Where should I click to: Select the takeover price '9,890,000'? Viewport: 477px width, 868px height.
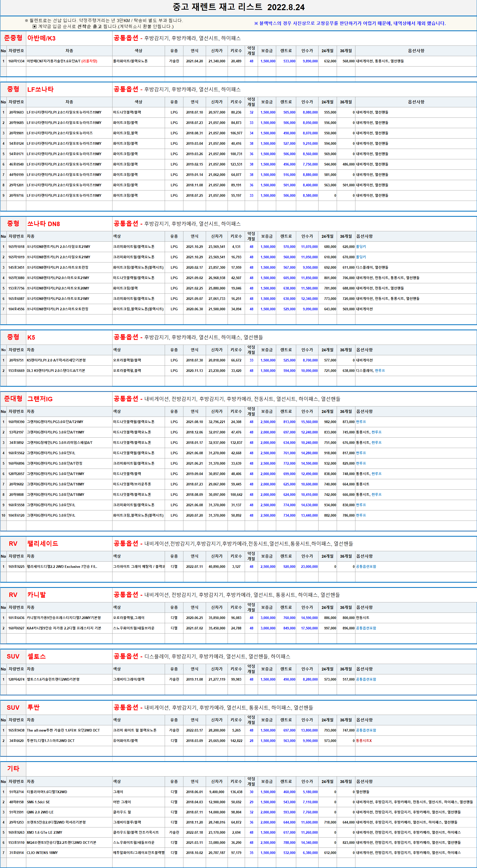pyautogui.click(x=310, y=61)
